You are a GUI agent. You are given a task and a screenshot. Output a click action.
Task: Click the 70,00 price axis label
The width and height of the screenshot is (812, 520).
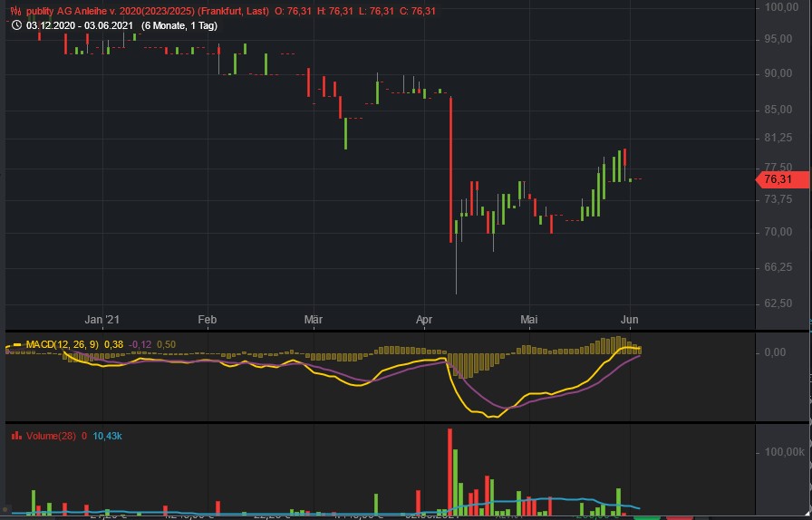[778, 232]
